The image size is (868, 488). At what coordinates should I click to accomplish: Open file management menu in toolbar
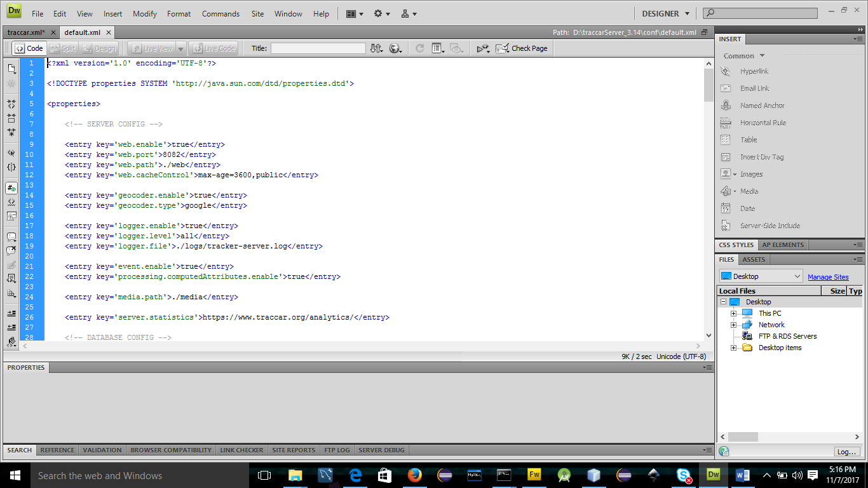(x=377, y=48)
